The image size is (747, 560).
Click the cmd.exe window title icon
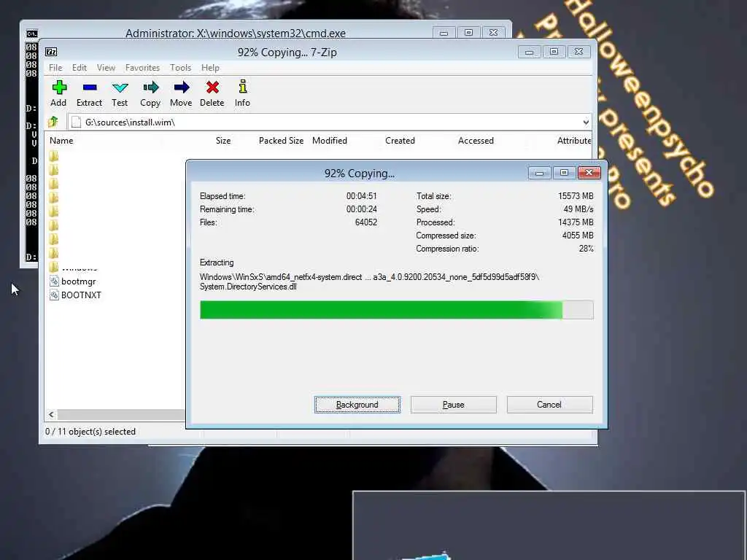[32, 34]
